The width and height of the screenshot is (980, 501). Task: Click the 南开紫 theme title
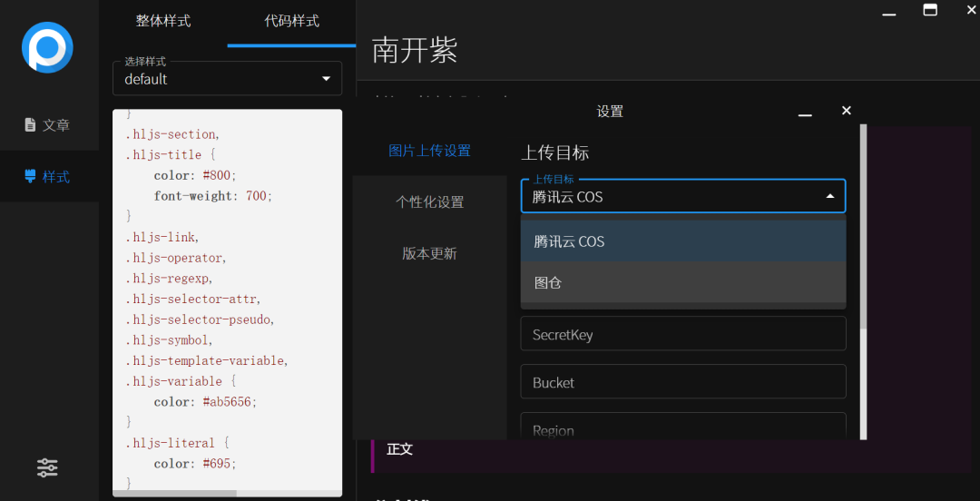pos(415,51)
